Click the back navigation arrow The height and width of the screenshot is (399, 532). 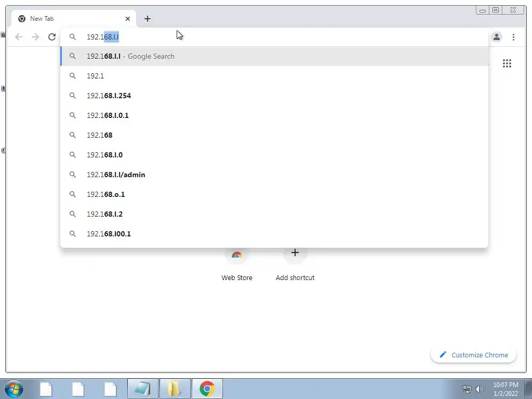click(19, 37)
